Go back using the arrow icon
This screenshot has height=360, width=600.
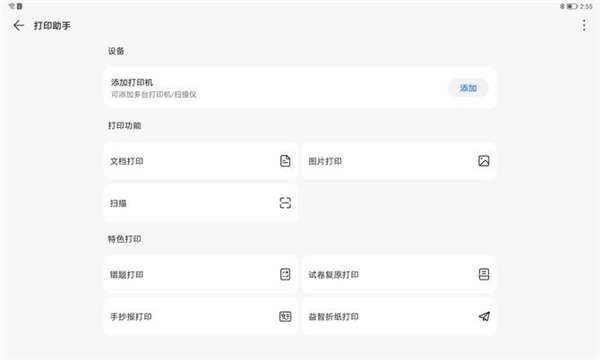pos(18,26)
